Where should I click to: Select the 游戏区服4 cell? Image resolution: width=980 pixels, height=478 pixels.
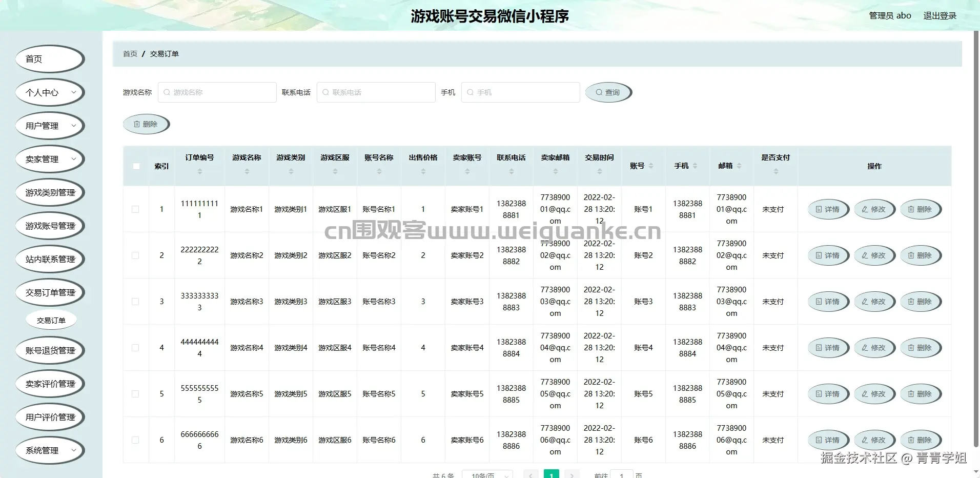(335, 348)
